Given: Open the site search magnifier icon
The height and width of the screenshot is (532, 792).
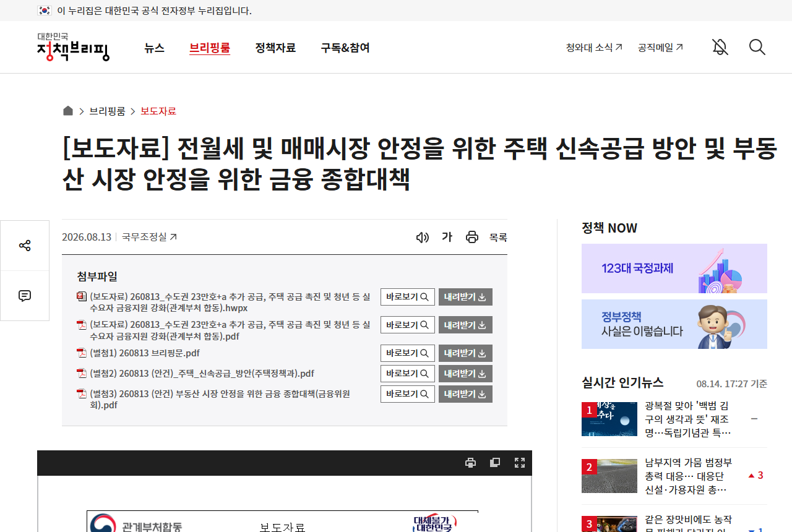Looking at the screenshot, I should (757, 47).
